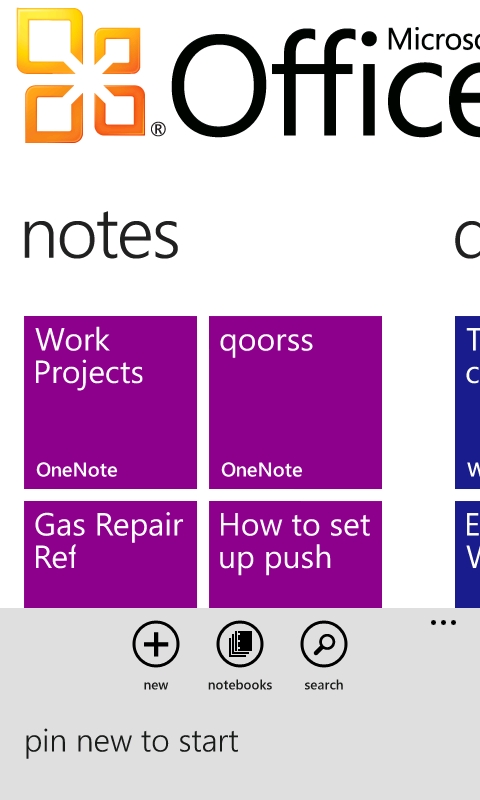480x800 pixels.
Task: Open the upper blue Word document tile
Action: coord(468,402)
